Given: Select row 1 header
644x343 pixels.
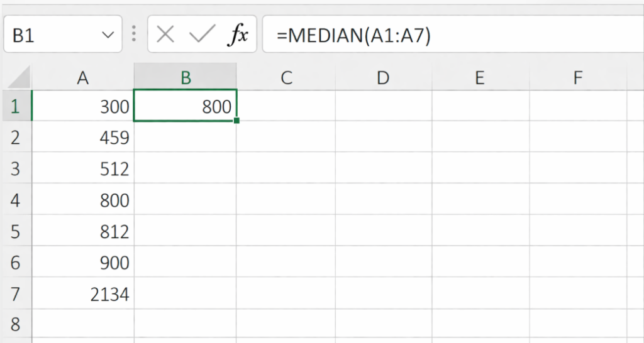Looking at the screenshot, I should click(15, 107).
